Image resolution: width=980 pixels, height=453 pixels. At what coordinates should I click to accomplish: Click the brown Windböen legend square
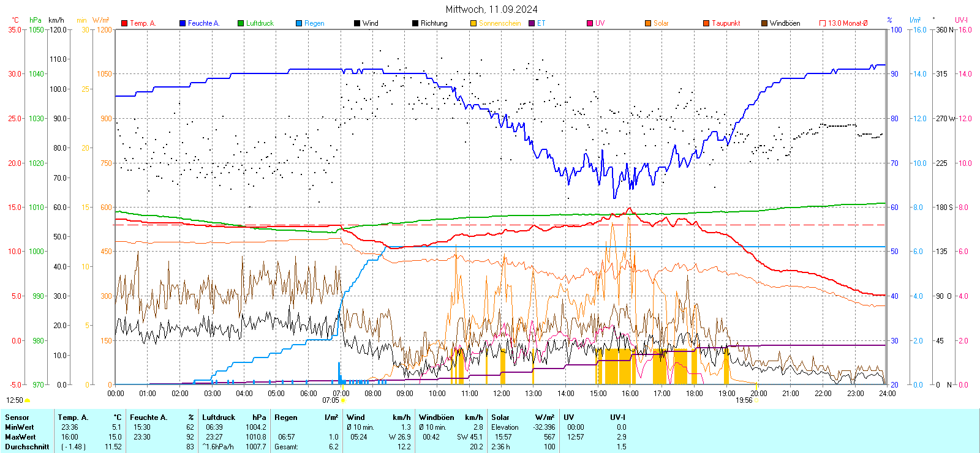(x=764, y=23)
